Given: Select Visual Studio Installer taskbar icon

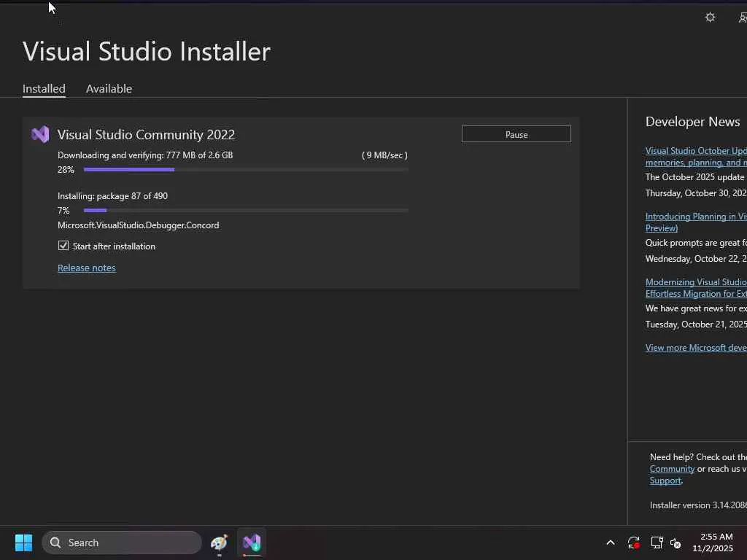Looking at the screenshot, I should [x=252, y=542].
